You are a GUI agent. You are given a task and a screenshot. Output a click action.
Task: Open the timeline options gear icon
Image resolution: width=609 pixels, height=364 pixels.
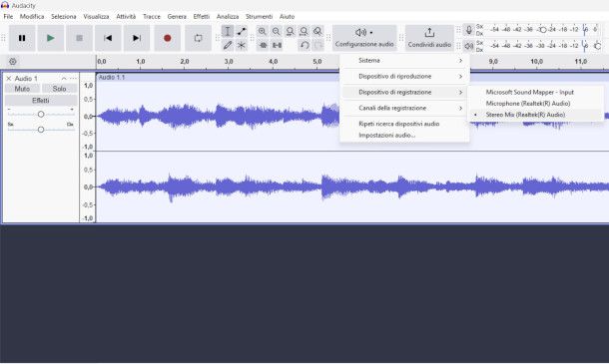[13, 61]
